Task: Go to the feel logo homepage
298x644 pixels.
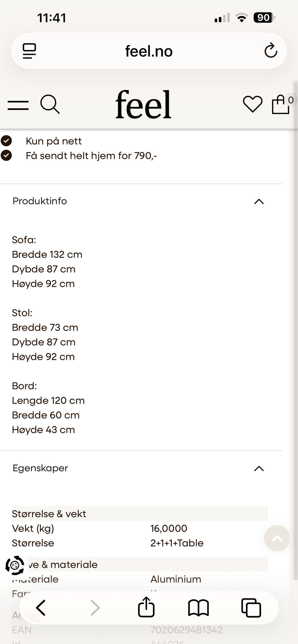Action: tap(143, 104)
